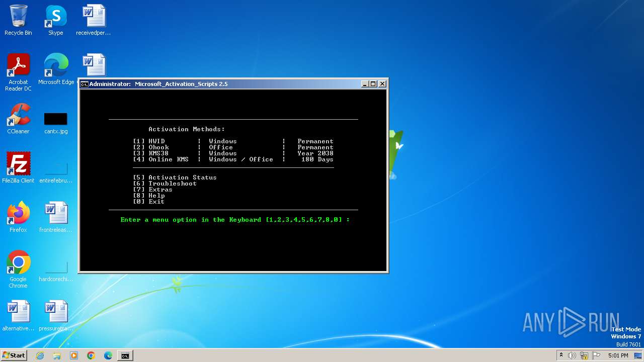Maximize the Microsoft_Activation_Scripts window

tap(373, 84)
